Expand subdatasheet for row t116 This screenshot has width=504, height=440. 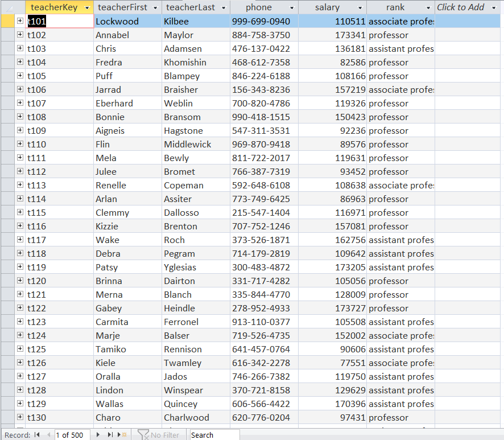tap(20, 226)
